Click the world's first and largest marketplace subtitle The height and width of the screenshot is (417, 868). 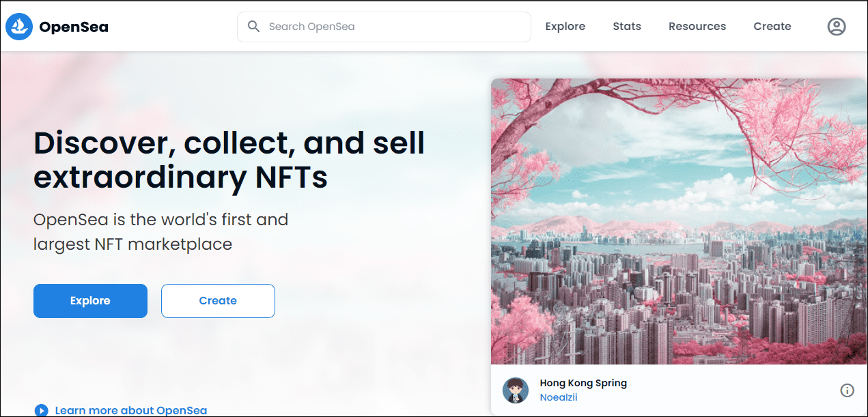(161, 232)
